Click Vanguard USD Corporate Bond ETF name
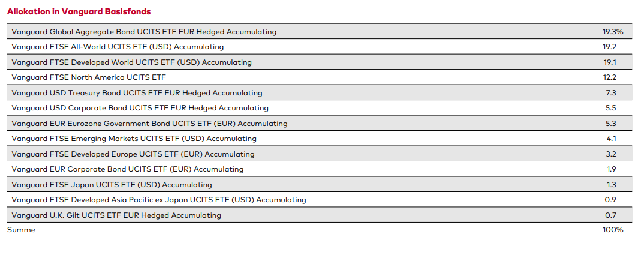This screenshot has width=644, height=255. (x=140, y=108)
